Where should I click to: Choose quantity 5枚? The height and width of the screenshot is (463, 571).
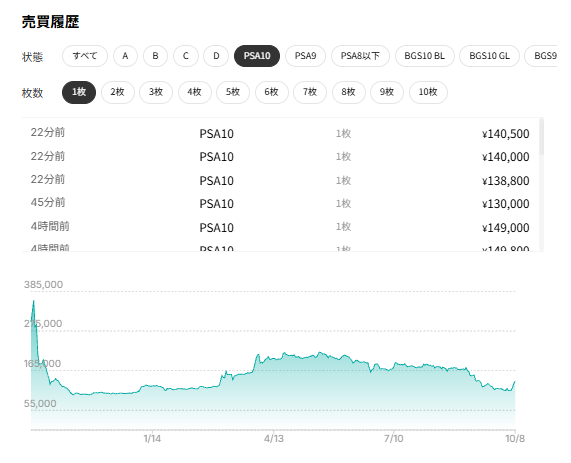pyautogui.click(x=233, y=92)
